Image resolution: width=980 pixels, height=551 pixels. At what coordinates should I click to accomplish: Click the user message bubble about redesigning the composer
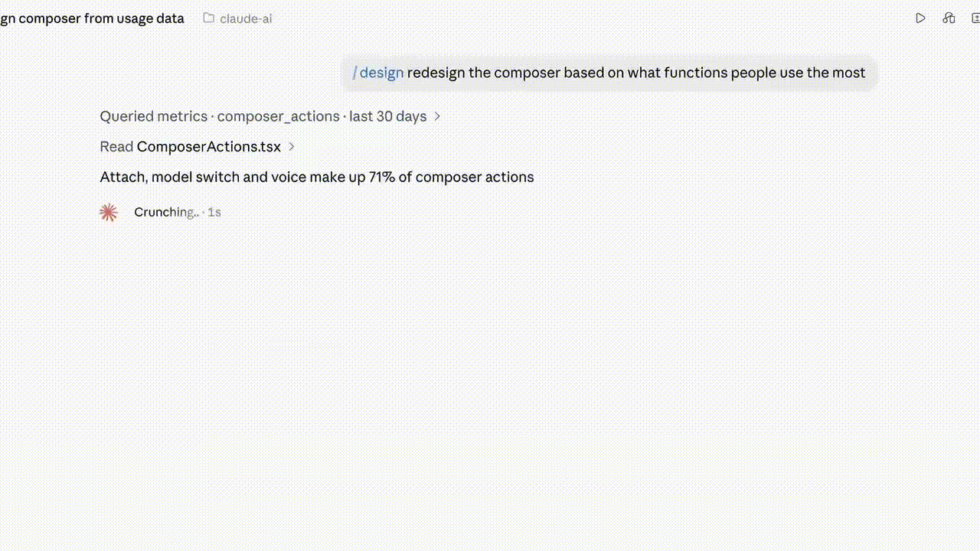[609, 73]
